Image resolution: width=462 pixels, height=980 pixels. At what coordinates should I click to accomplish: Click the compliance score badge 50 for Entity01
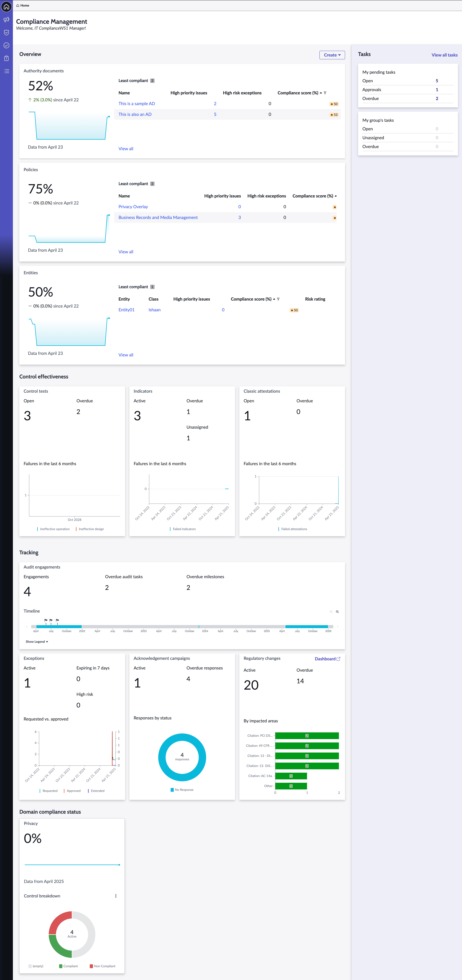(294, 310)
